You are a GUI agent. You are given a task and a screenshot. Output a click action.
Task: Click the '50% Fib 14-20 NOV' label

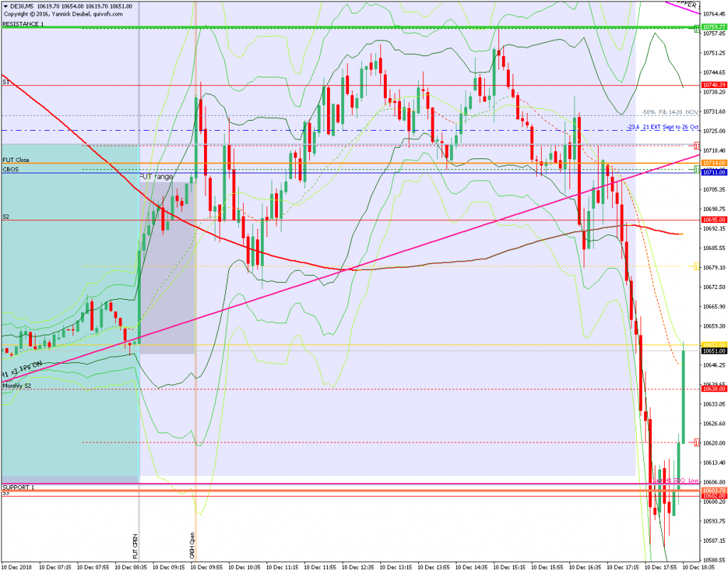pos(669,112)
